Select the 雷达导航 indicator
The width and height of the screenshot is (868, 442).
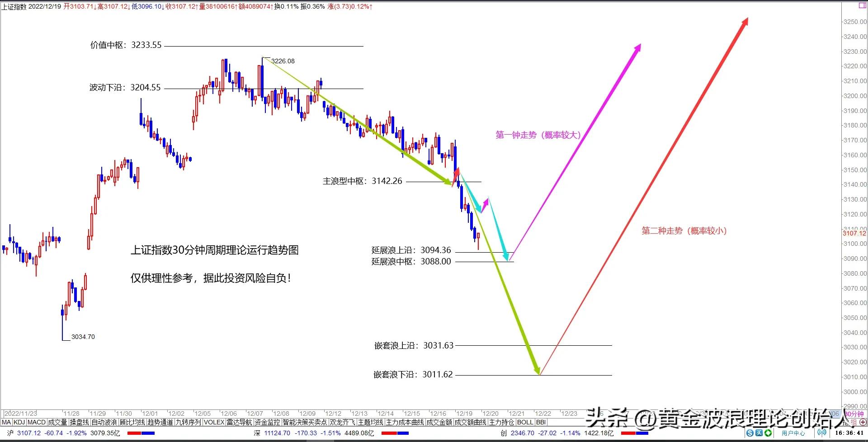coord(239,422)
